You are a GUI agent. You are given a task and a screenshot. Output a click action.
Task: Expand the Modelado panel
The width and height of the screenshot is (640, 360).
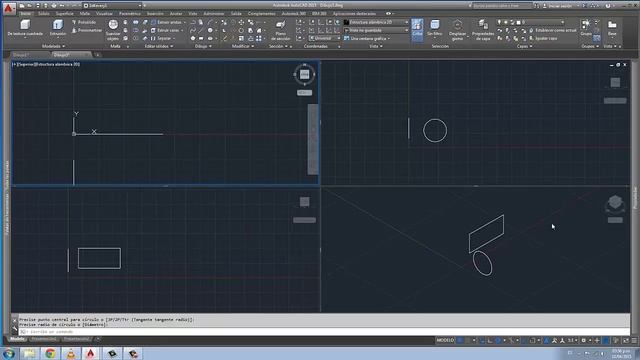pyautogui.click(x=53, y=46)
